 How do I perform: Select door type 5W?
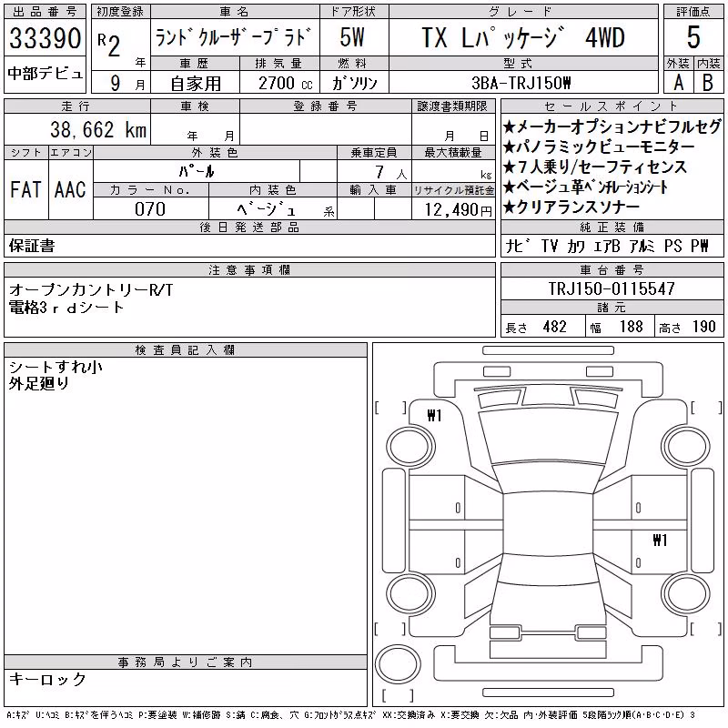click(x=352, y=37)
